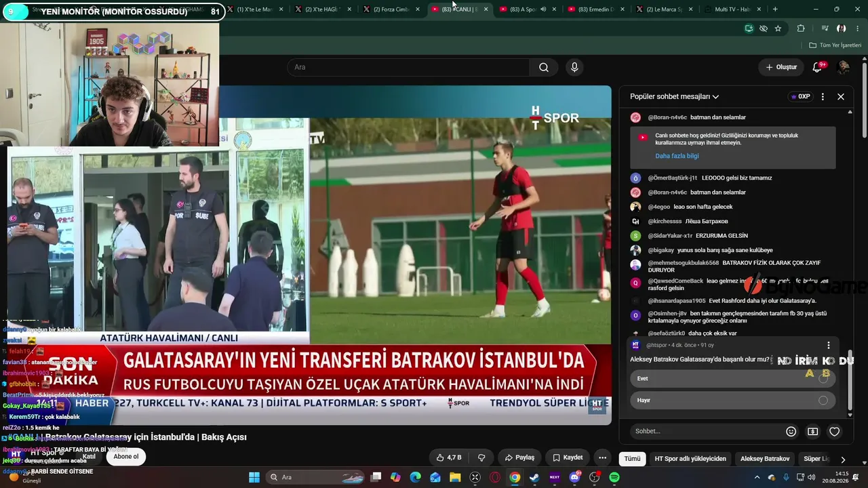The width and height of the screenshot is (868, 488).
Task: Select the Aleksey Batrakov chip
Action: [765, 459]
